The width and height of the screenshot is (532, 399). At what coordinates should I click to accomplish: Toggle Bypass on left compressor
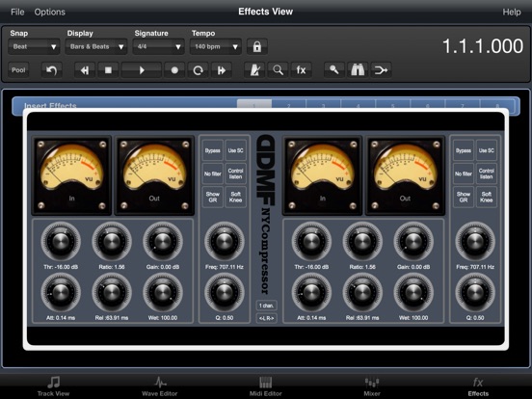pyautogui.click(x=213, y=150)
